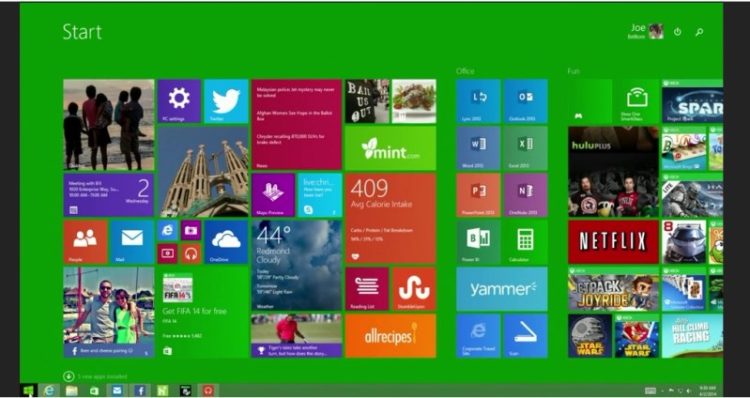
Task: Select the Fun group heading
Action: (573, 71)
